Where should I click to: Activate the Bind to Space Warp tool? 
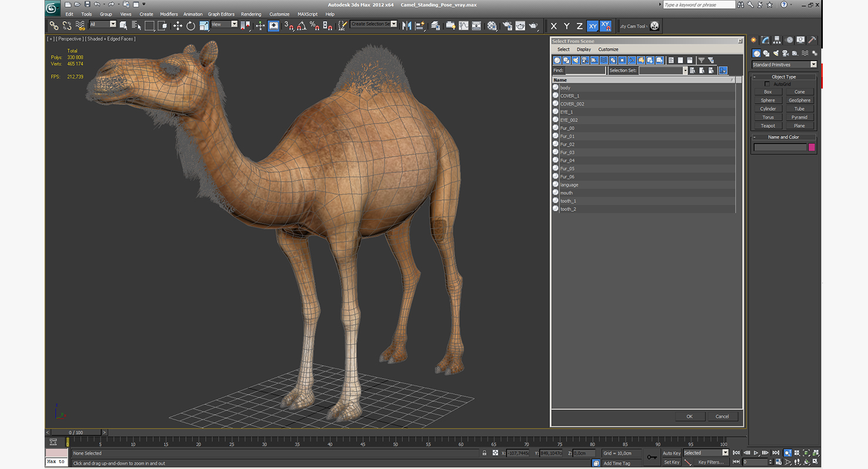coord(80,26)
